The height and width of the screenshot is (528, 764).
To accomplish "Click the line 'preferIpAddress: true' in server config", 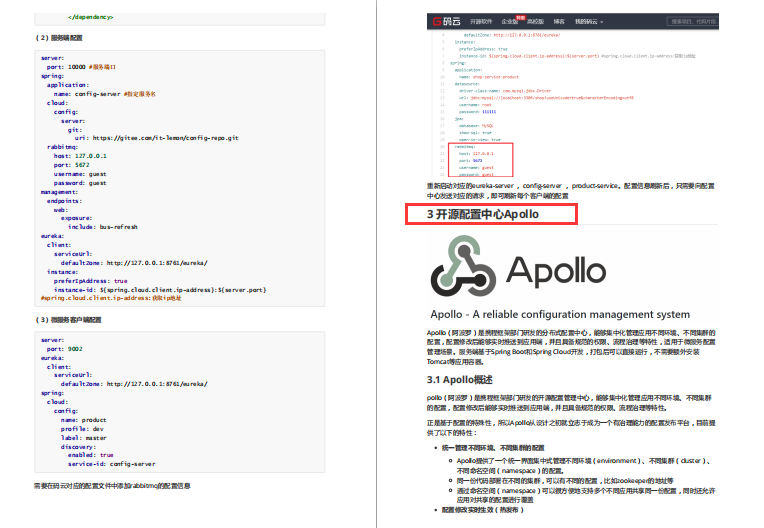I will click(91, 281).
